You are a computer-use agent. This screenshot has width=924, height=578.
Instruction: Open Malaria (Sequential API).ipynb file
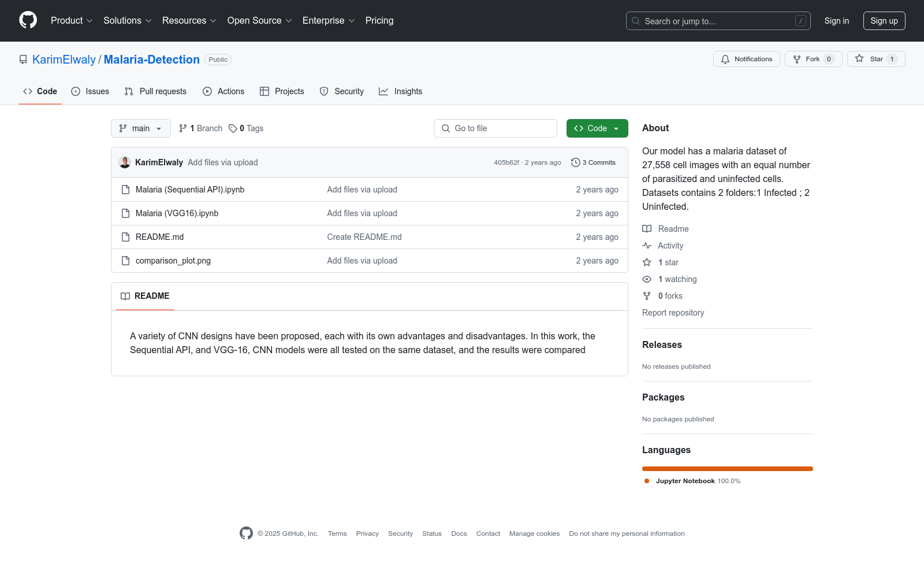[x=190, y=190]
